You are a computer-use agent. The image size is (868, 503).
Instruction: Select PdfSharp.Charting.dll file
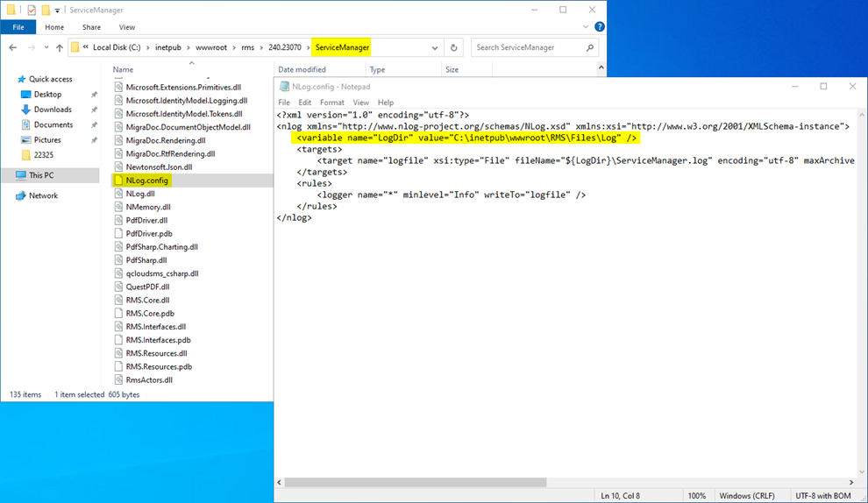tap(161, 247)
